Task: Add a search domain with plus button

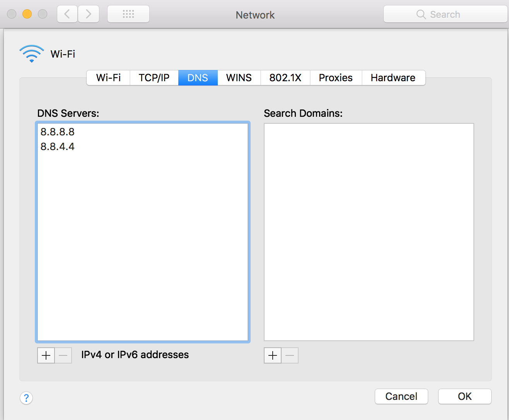Action: point(273,355)
